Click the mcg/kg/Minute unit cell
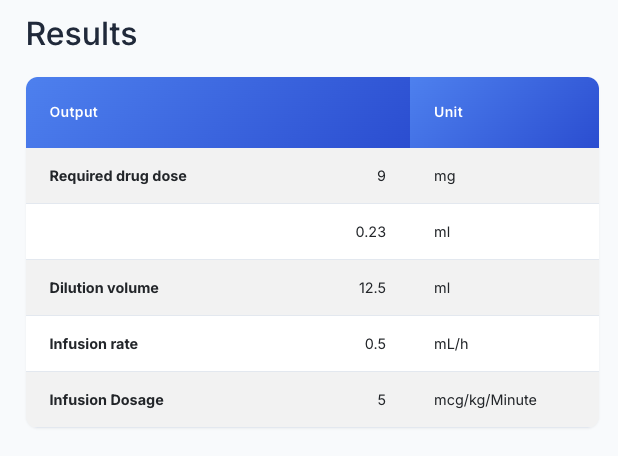This screenshot has width=618, height=456. click(485, 400)
